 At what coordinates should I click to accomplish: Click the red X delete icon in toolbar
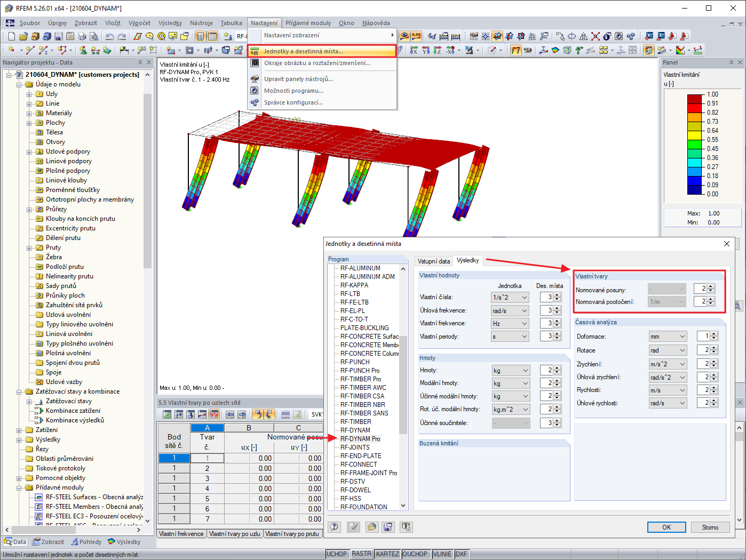(595, 36)
